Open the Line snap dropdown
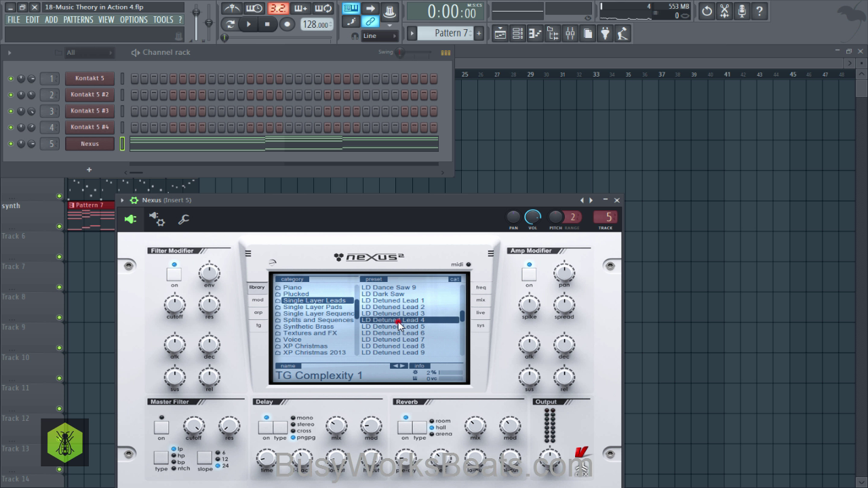 (x=380, y=36)
